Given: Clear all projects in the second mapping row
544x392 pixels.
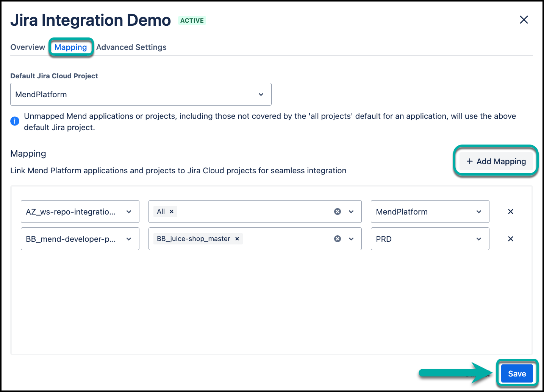Looking at the screenshot, I should click(337, 239).
